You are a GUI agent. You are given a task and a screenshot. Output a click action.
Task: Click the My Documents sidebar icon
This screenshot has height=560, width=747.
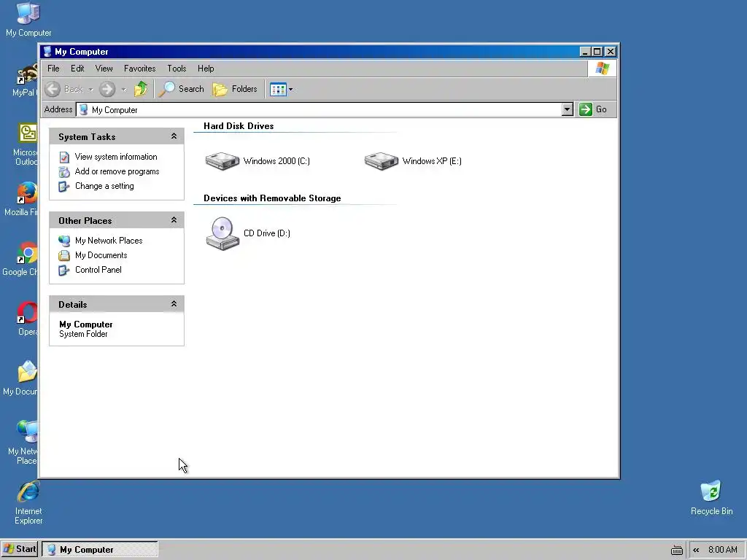point(64,256)
